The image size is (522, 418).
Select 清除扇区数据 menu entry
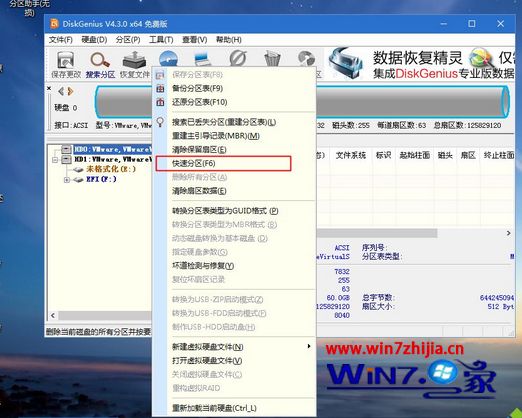point(234,191)
